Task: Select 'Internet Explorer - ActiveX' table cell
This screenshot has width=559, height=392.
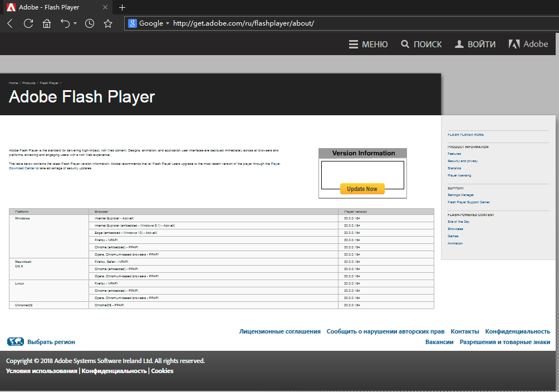Action: [214, 218]
